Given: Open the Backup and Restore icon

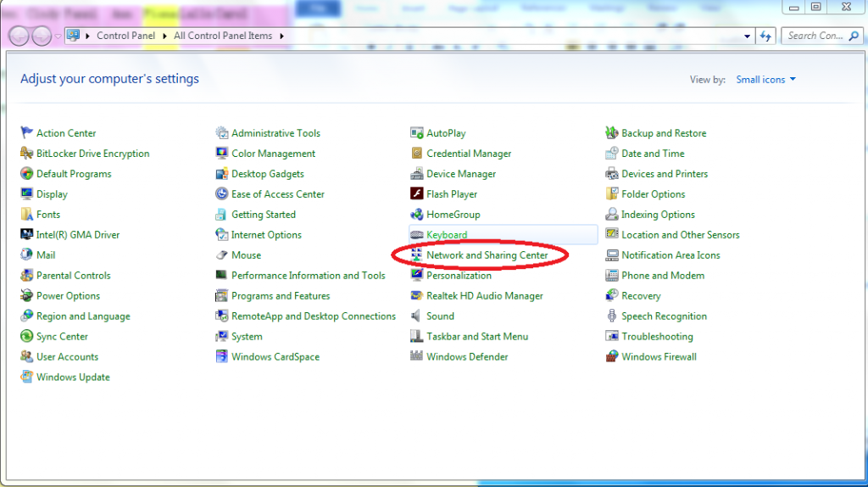Looking at the screenshot, I should 611,133.
